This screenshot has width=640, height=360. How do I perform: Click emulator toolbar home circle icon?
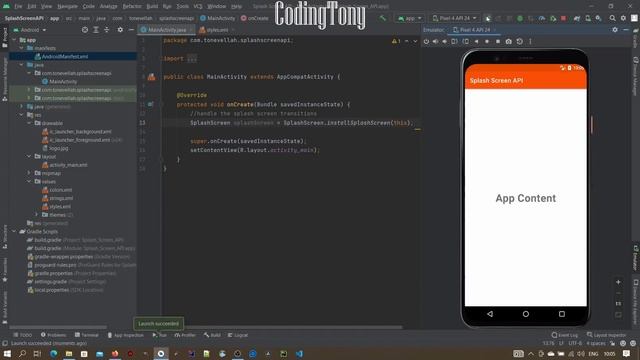pos(487,41)
